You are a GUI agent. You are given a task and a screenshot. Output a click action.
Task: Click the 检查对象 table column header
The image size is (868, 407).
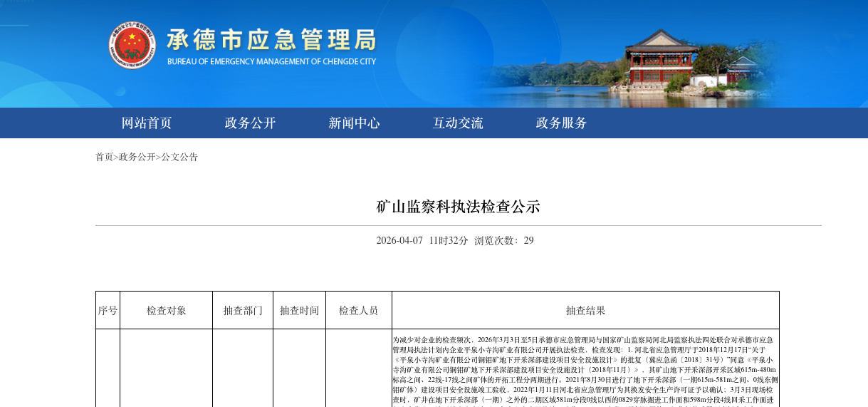click(x=166, y=311)
